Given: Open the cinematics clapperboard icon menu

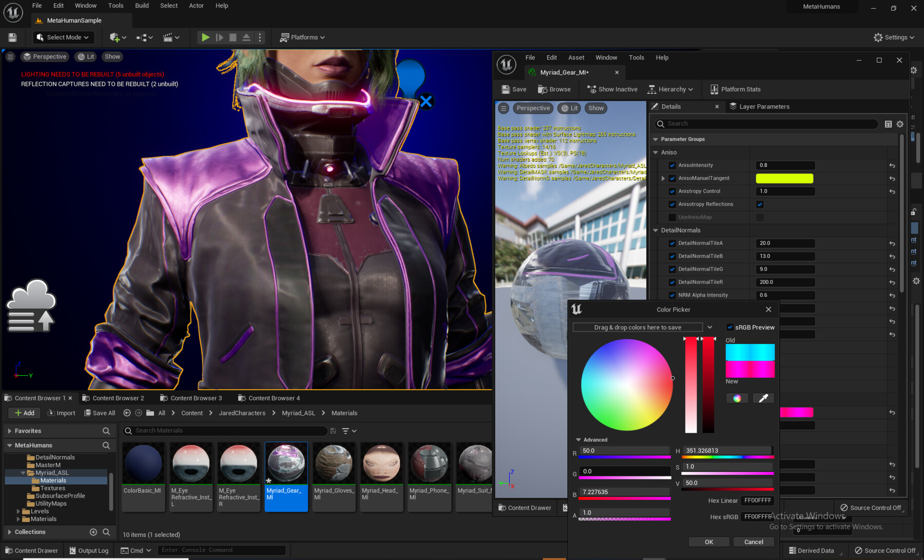Looking at the screenshot, I should pos(171,37).
